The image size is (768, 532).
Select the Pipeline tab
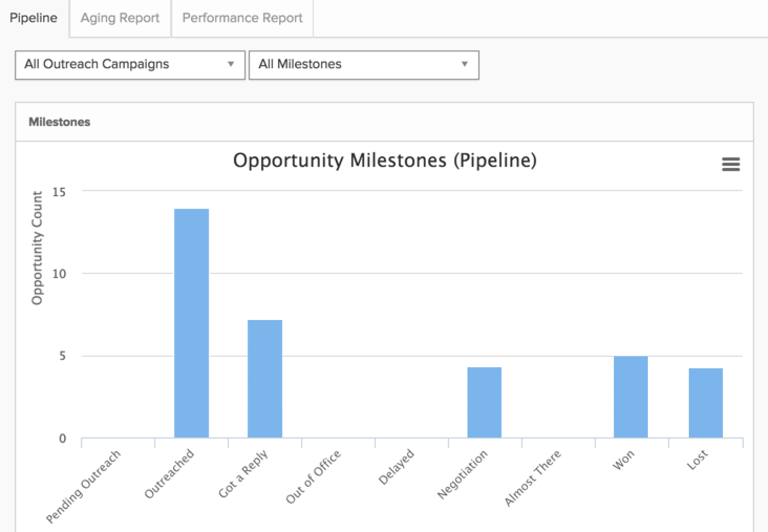tap(34, 18)
